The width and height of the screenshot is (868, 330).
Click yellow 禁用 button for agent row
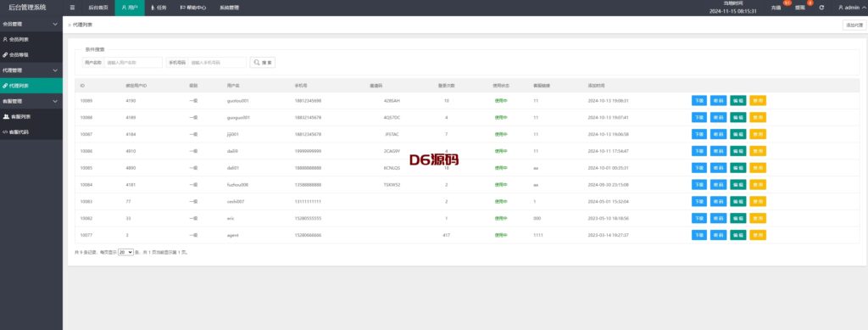click(x=758, y=235)
